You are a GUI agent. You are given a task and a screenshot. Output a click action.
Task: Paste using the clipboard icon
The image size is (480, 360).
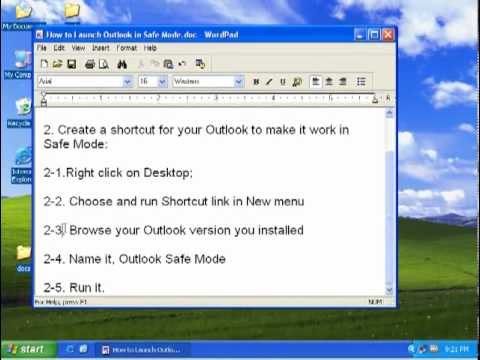click(x=168, y=64)
